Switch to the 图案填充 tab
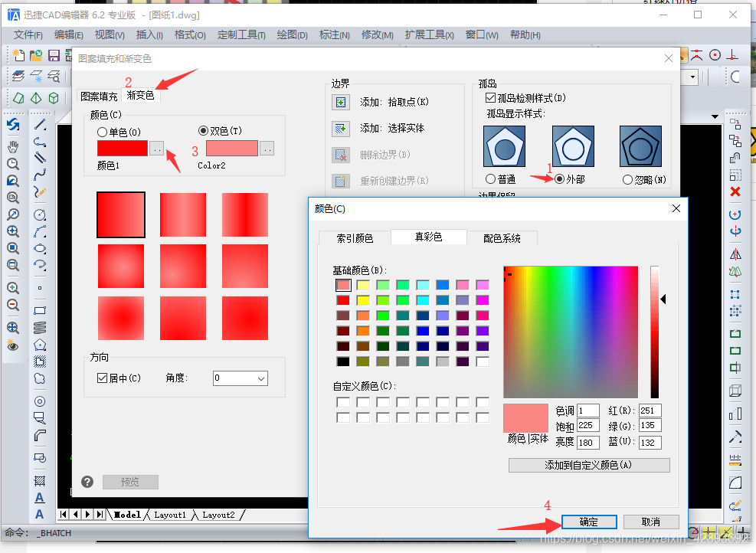The width and height of the screenshot is (756, 553). coord(99,97)
